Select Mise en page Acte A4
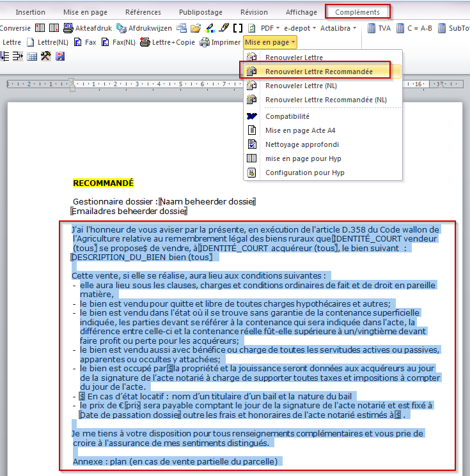The image size is (470, 476). coord(323,130)
